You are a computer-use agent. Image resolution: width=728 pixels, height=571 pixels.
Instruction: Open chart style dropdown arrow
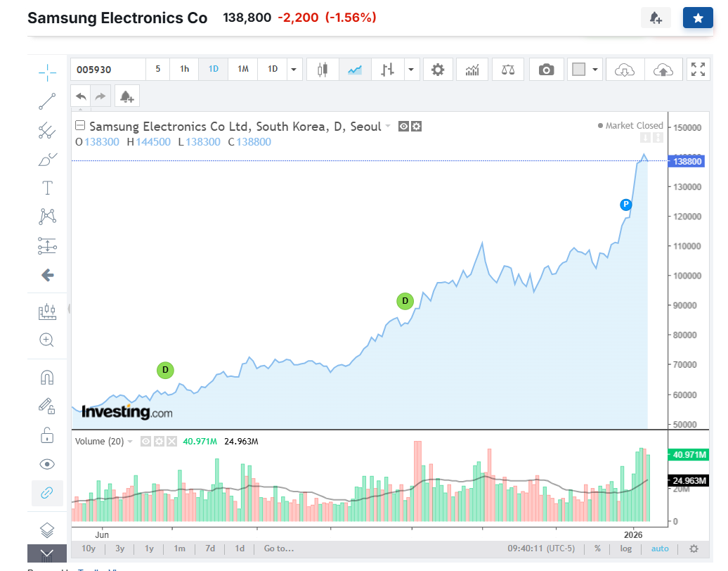(411, 70)
